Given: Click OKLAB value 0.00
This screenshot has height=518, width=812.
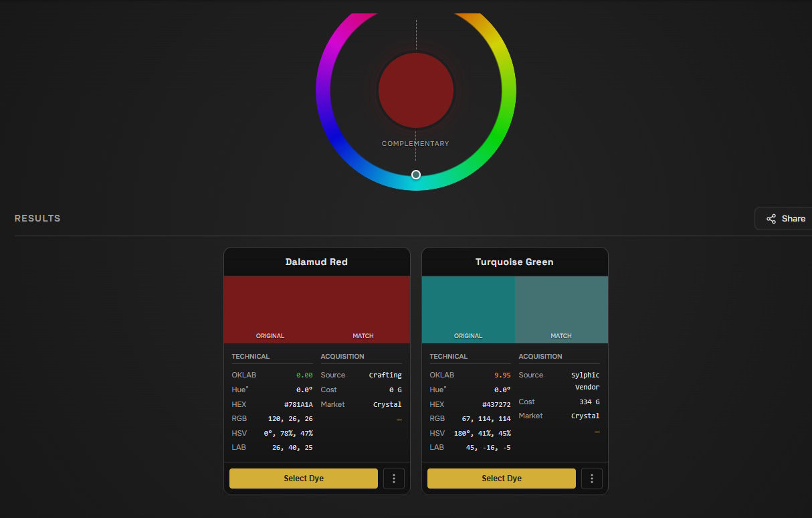Looking at the screenshot, I should coord(304,375).
